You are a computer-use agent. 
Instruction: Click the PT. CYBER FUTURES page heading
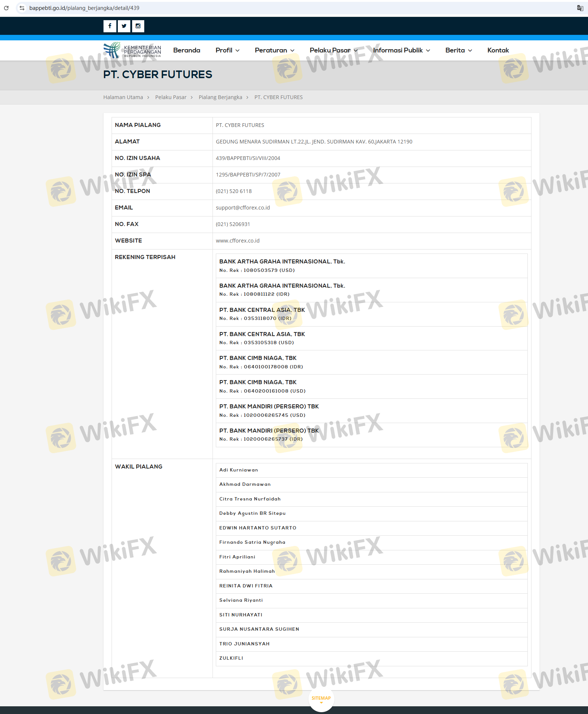[x=158, y=74]
